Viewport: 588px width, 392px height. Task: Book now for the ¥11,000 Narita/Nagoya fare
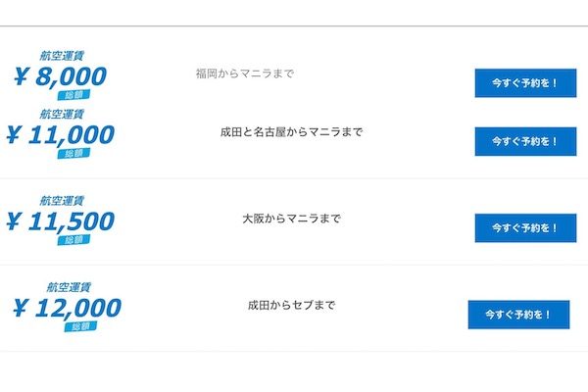525,141
